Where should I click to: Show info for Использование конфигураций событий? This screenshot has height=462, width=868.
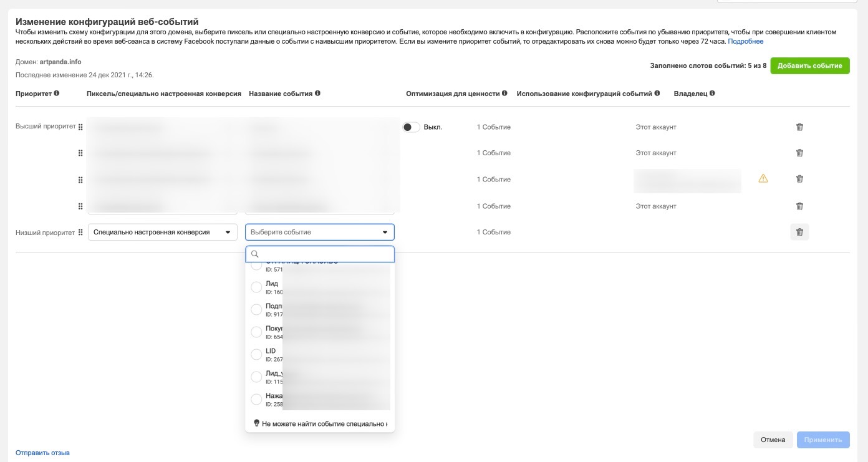[x=658, y=94]
